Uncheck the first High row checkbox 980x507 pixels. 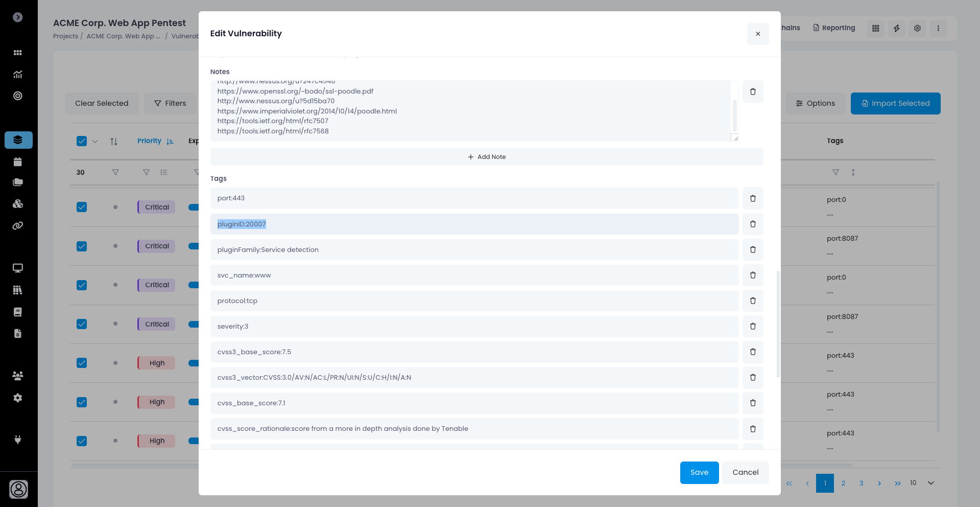point(82,363)
